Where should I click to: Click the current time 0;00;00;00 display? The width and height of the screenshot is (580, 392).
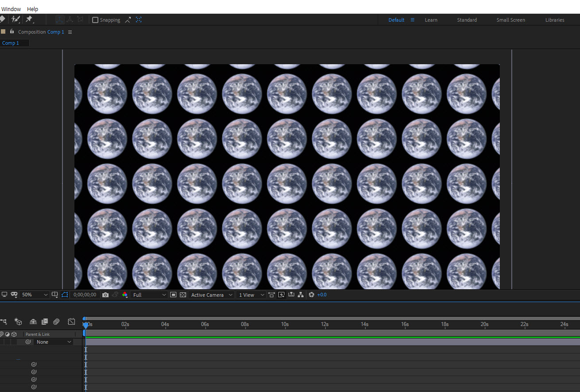pos(85,295)
